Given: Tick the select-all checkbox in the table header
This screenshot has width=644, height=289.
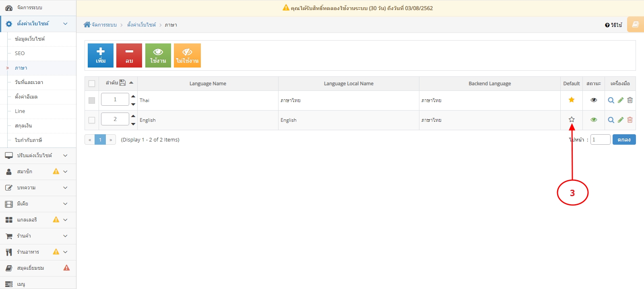Looking at the screenshot, I should [92, 84].
